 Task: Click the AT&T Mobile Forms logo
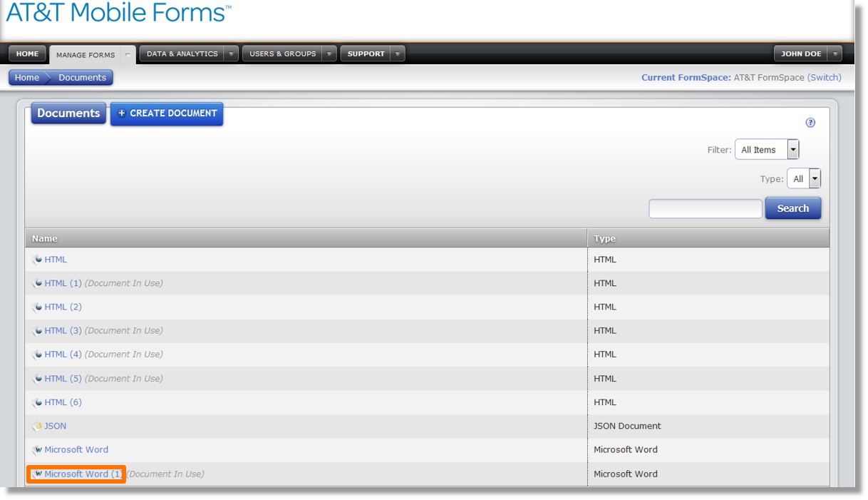click(118, 13)
